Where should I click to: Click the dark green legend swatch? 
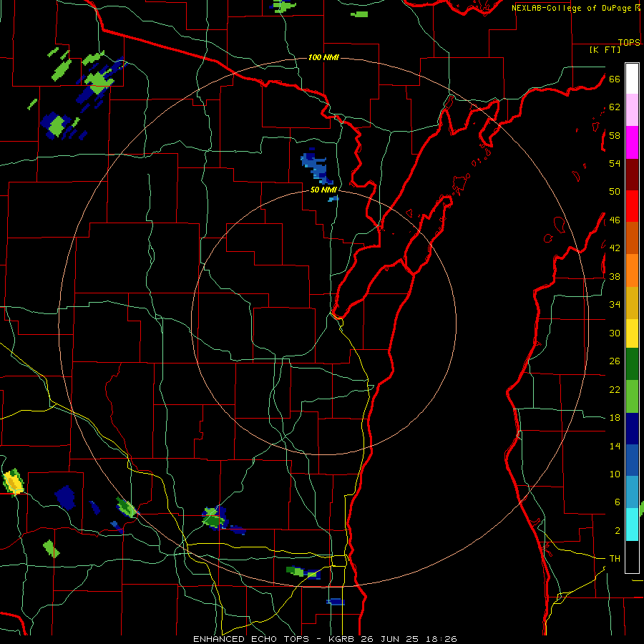632,364
